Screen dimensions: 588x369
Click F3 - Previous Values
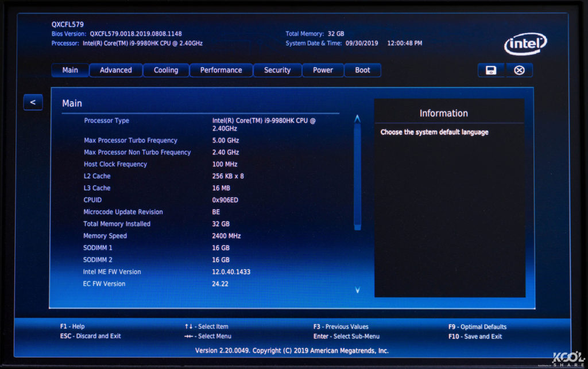click(341, 327)
